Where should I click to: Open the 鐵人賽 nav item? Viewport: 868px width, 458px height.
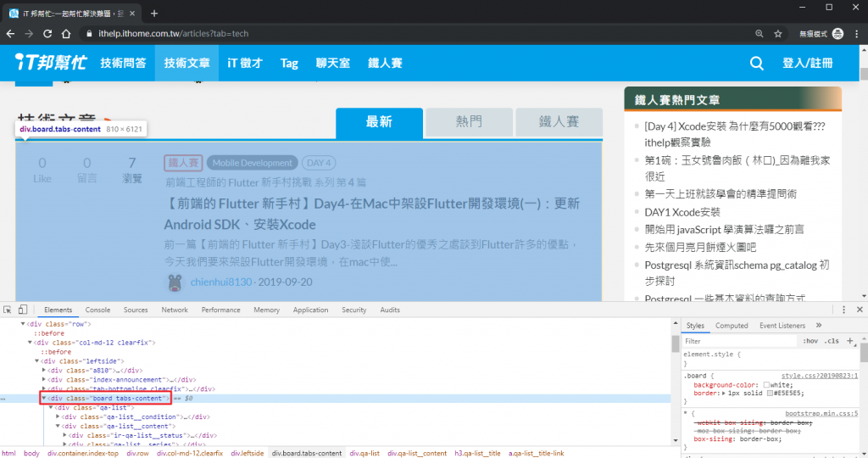386,63
